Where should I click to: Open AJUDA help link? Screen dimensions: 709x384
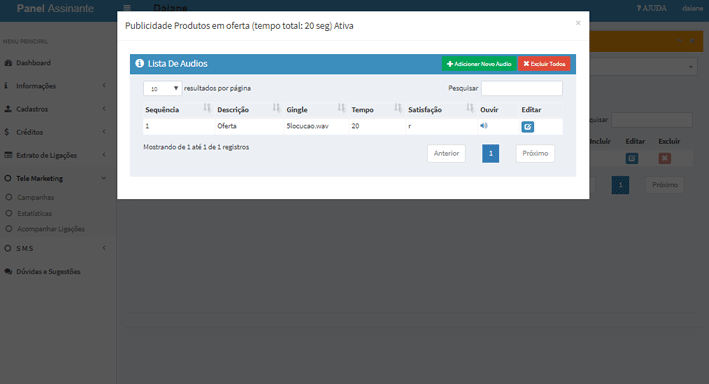[652, 8]
